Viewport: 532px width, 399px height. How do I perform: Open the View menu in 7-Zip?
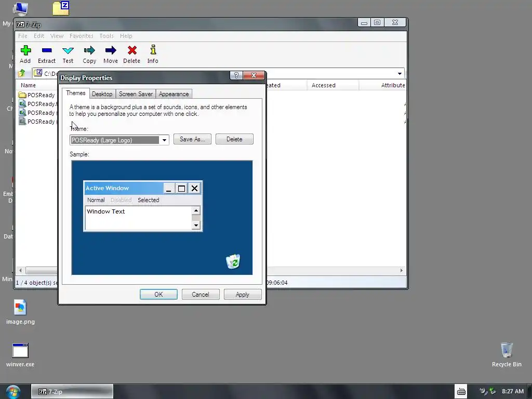click(57, 36)
